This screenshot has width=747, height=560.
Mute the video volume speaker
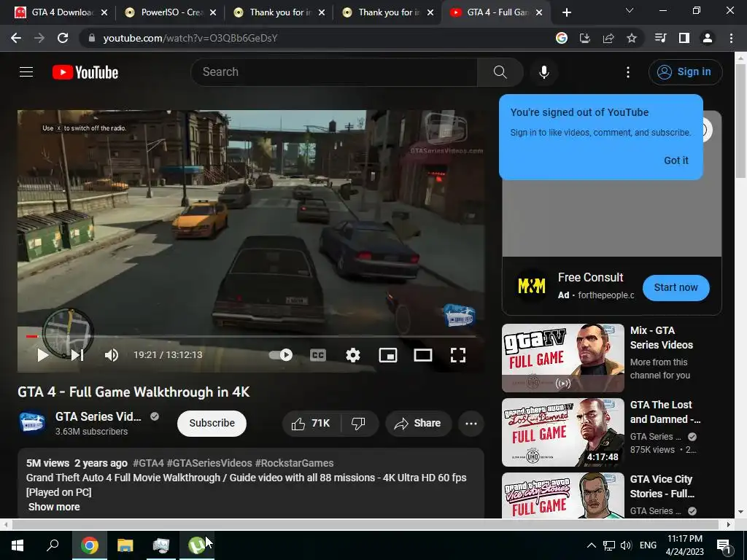(x=111, y=355)
